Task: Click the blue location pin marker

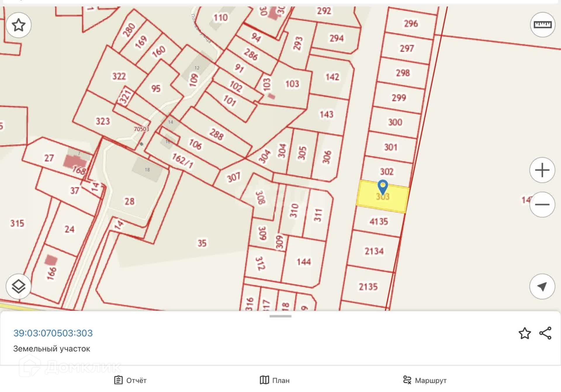Action: (383, 187)
